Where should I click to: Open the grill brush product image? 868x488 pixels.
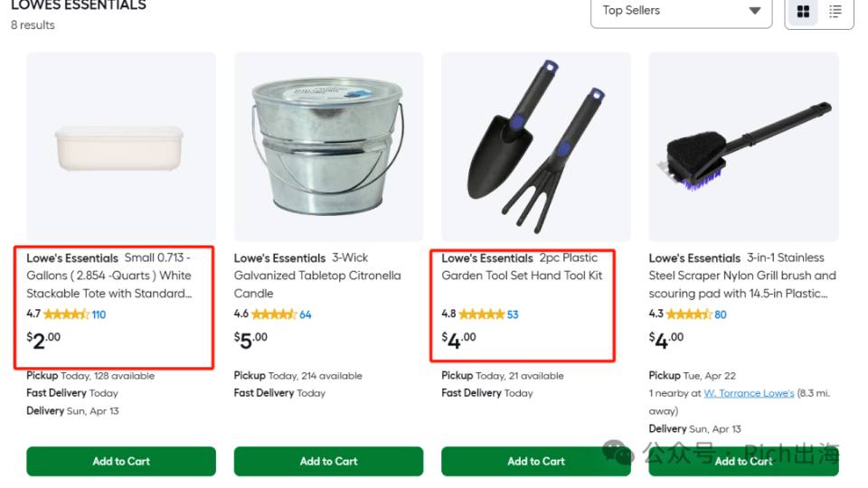(743, 146)
